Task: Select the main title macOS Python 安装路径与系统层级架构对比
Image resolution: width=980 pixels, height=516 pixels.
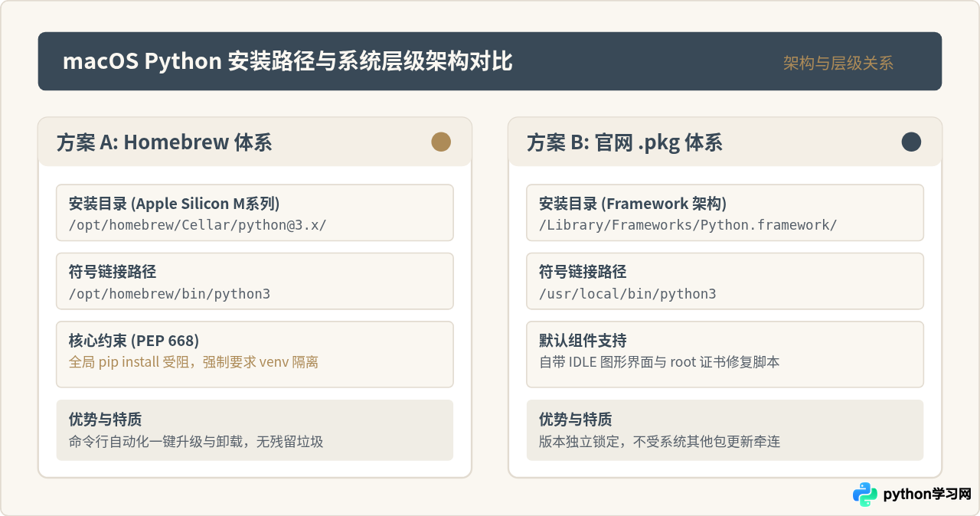Action: point(288,61)
